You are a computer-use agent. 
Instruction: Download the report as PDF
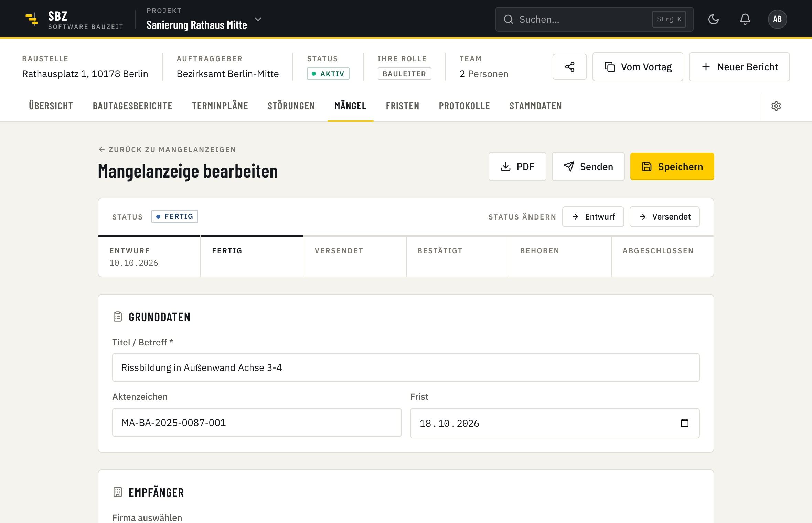[517, 167]
